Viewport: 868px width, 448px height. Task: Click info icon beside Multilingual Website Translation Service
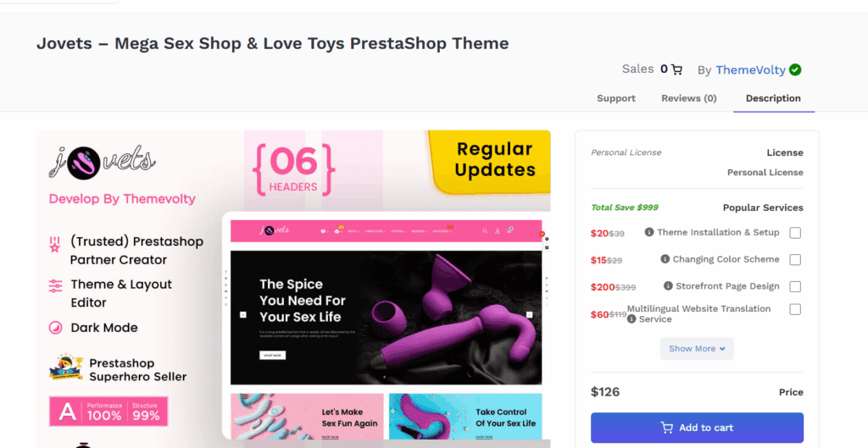(632, 319)
